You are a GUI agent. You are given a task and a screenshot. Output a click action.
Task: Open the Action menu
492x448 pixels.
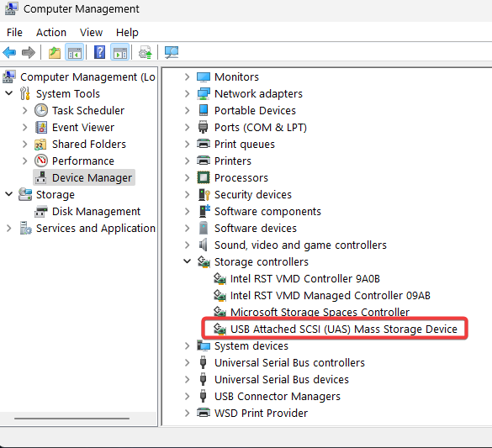click(51, 32)
